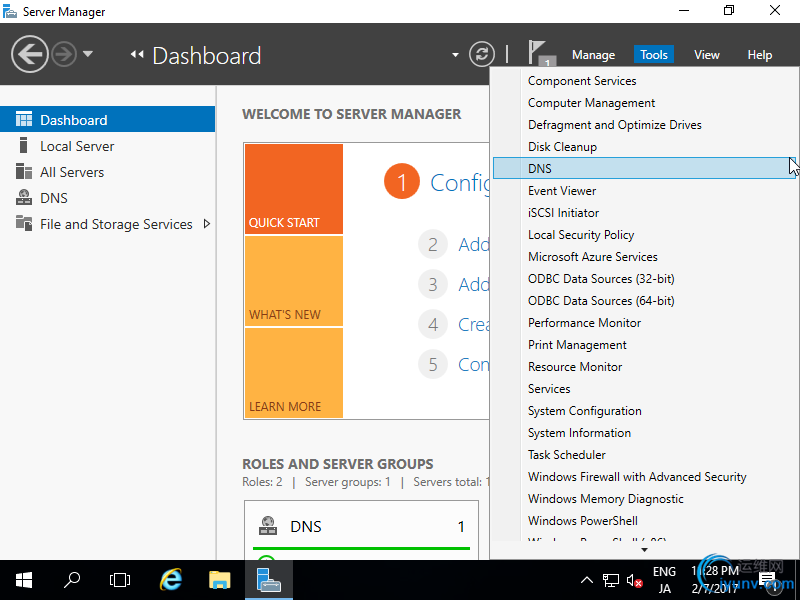Select iSCSI Initiator
The width and height of the screenshot is (800, 600).
click(x=563, y=212)
